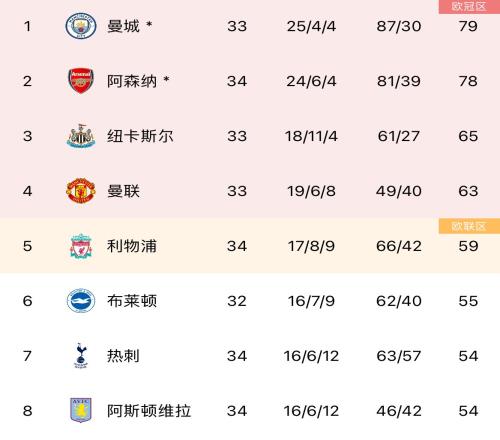Click the Aston Villa club crest
Viewport: 500px width, 440px height.
pos(81,410)
